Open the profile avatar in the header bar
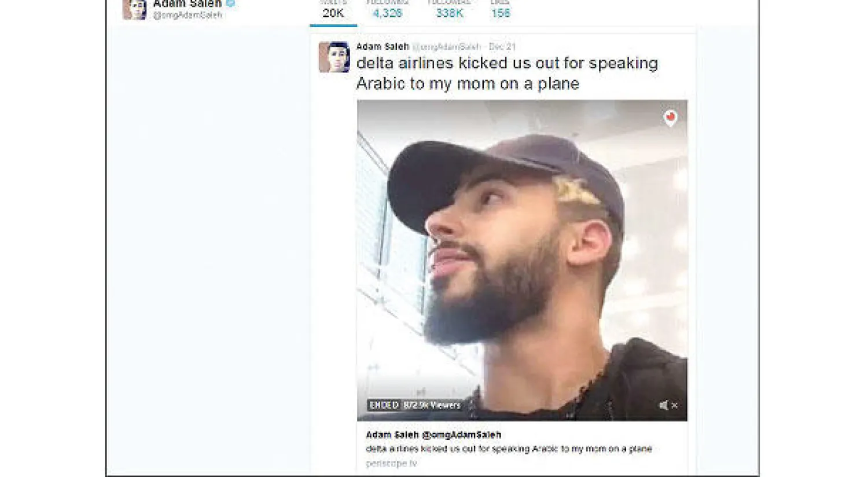The image size is (868, 477). [x=135, y=9]
